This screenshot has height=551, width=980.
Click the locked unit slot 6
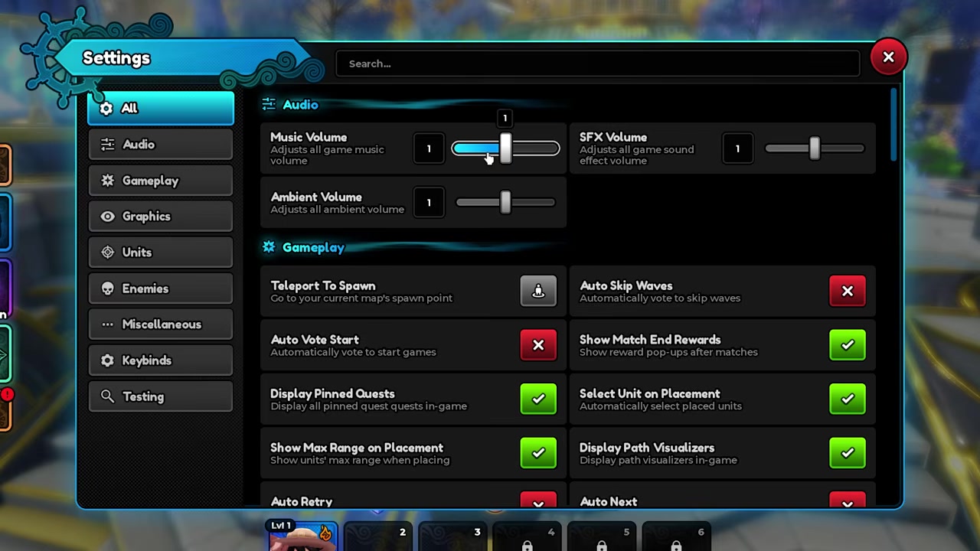click(677, 536)
